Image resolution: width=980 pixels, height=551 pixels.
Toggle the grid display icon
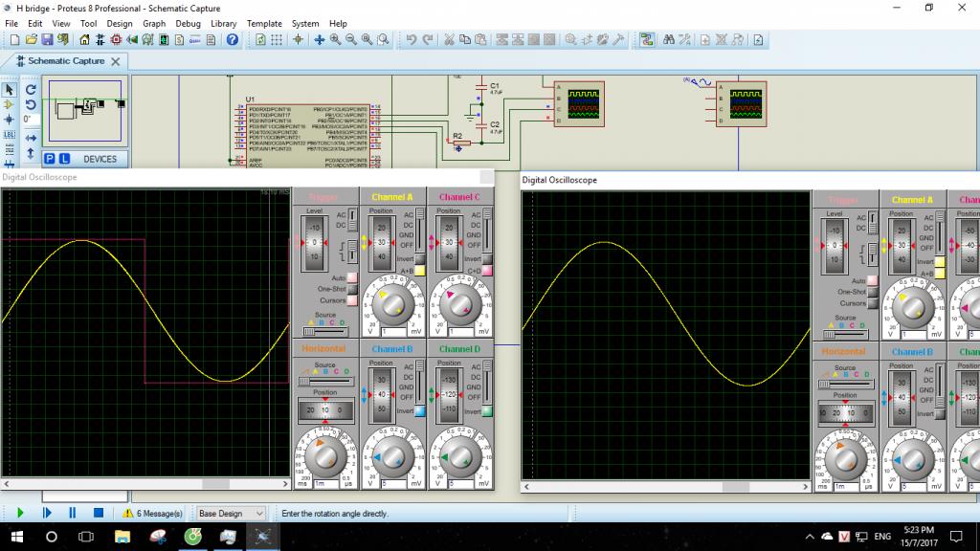point(277,40)
